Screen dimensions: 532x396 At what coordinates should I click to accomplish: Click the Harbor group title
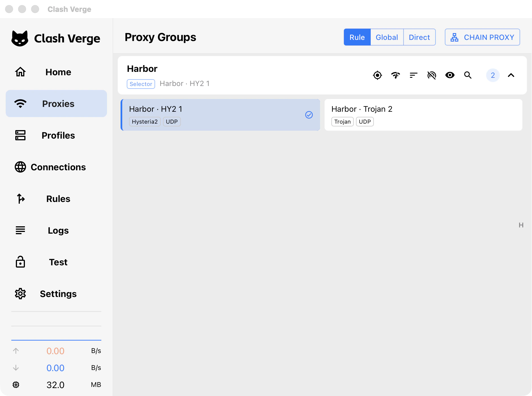tap(142, 69)
